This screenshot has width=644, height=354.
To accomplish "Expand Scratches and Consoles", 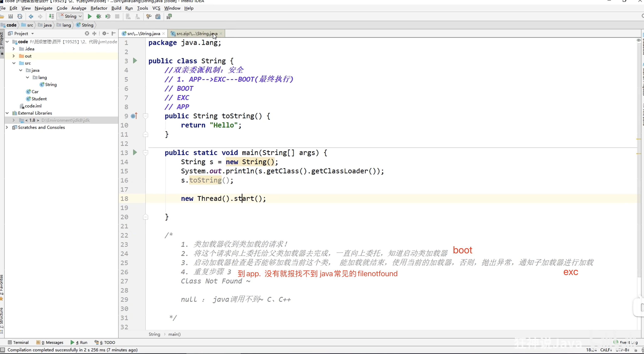I will 7,127.
